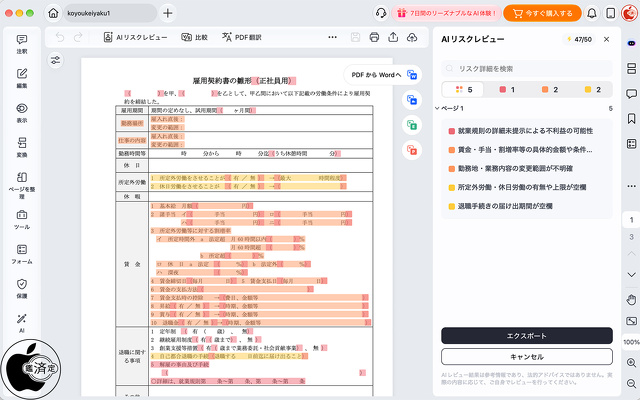Select the 注釈 comment tool

(x=22, y=44)
